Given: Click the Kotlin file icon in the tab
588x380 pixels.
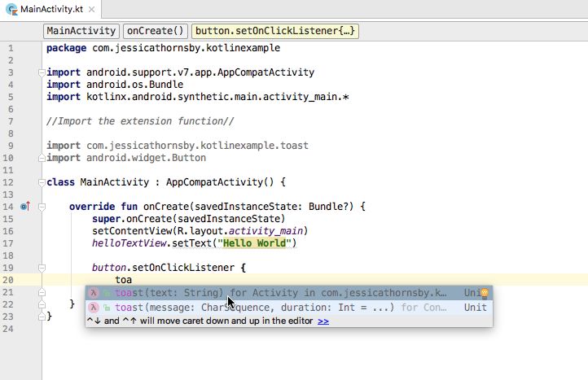Looking at the screenshot, I should coord(12,10).
